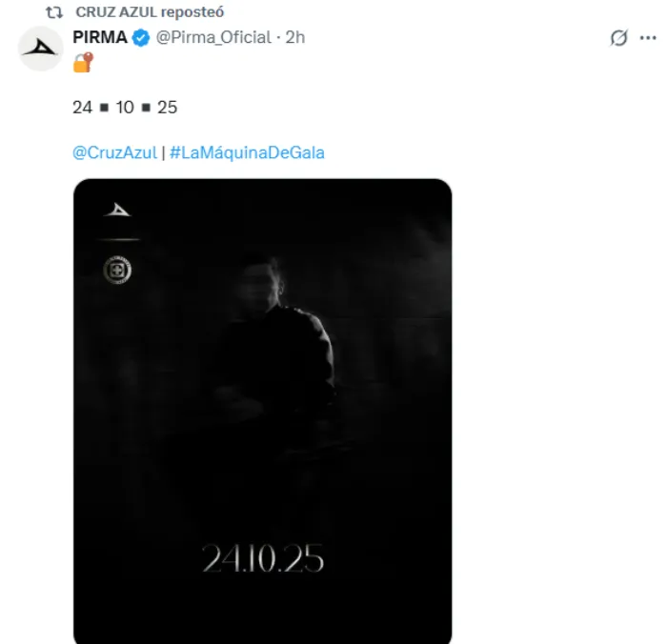Open the @CruzAzul mention
Viewport: 667px width, 644px height.
(x=114, y=151)
